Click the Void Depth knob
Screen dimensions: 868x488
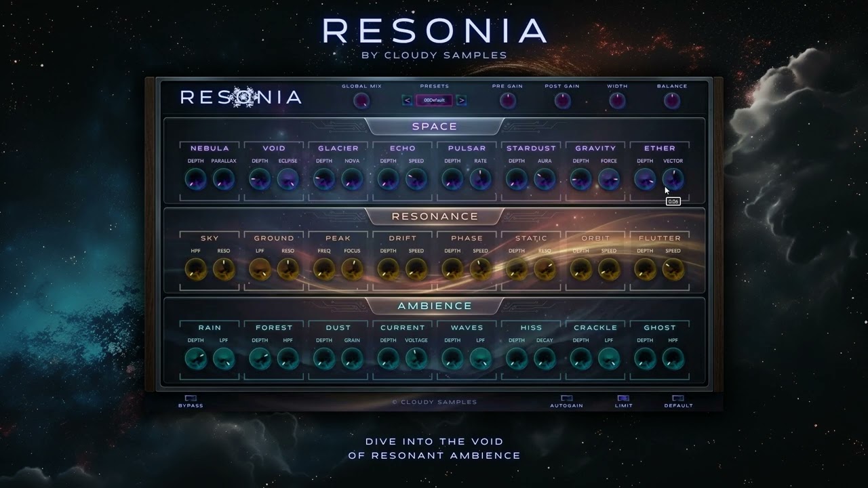point(260,179)
